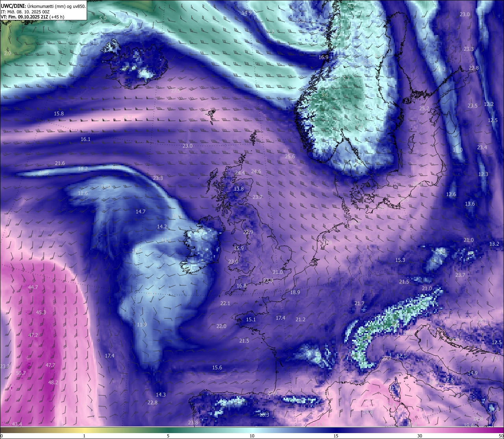The height and width of the screenshot is (439, 504).
Task: Pick the 21.2 value label
Action: [300, 319]
